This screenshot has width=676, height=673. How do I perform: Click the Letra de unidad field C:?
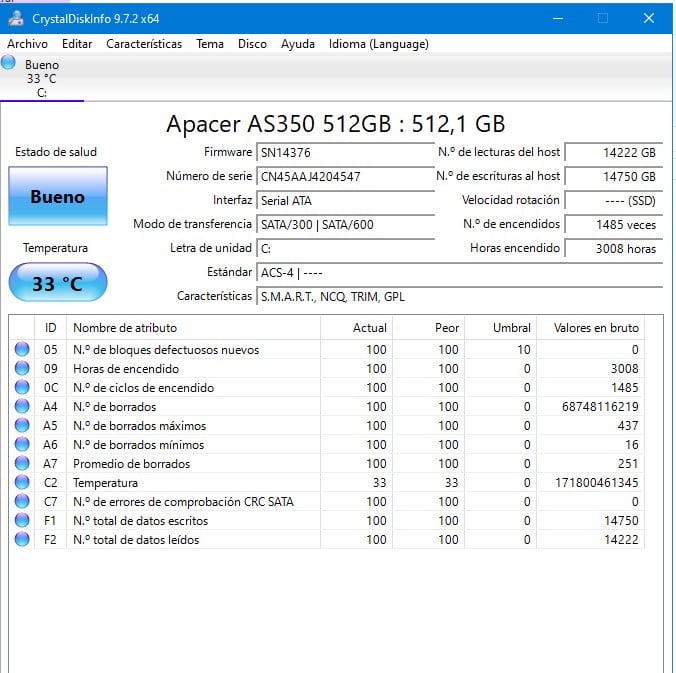coord(345,249)
